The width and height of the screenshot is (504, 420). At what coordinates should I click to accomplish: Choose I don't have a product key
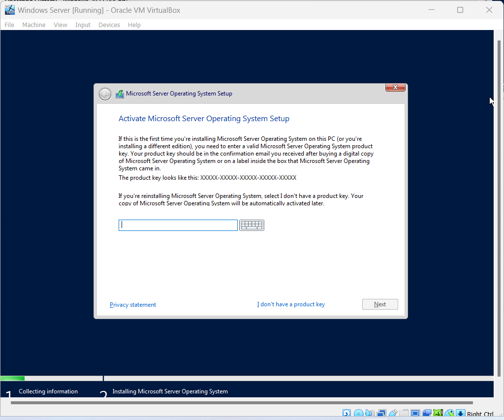[x=291, y=304]
